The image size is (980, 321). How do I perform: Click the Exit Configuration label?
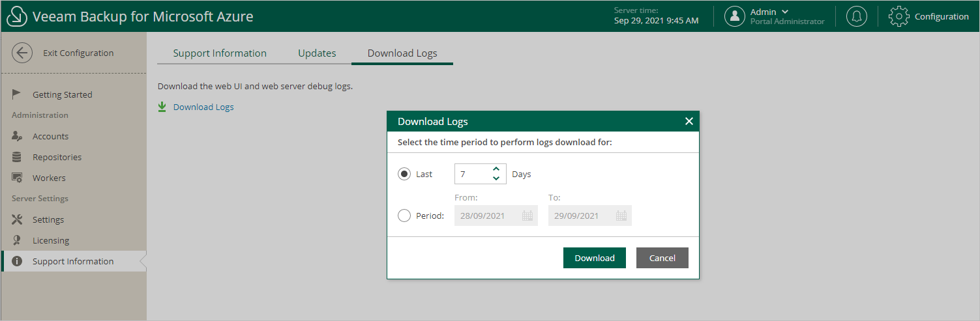[x=78, y=53]
